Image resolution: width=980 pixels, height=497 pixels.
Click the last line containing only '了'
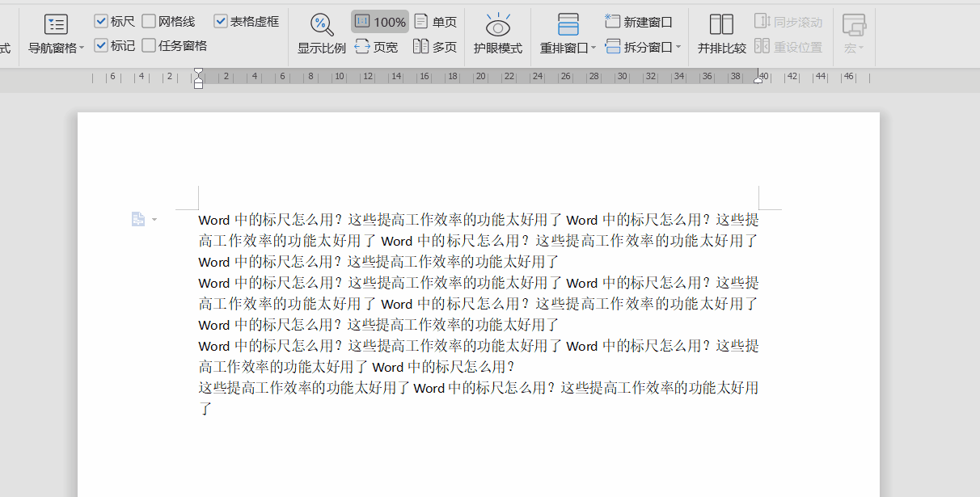pyautogui.click(x=205, y=409)
